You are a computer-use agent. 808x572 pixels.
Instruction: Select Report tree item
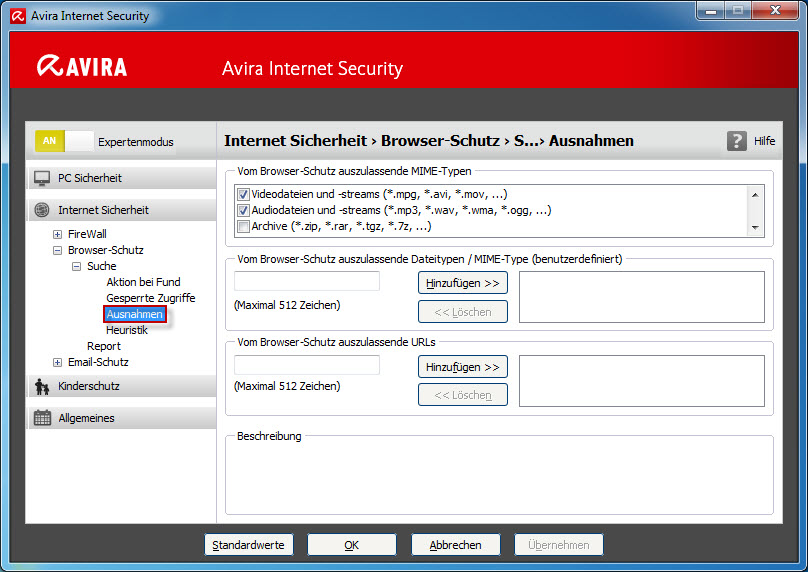coord(104,346)
